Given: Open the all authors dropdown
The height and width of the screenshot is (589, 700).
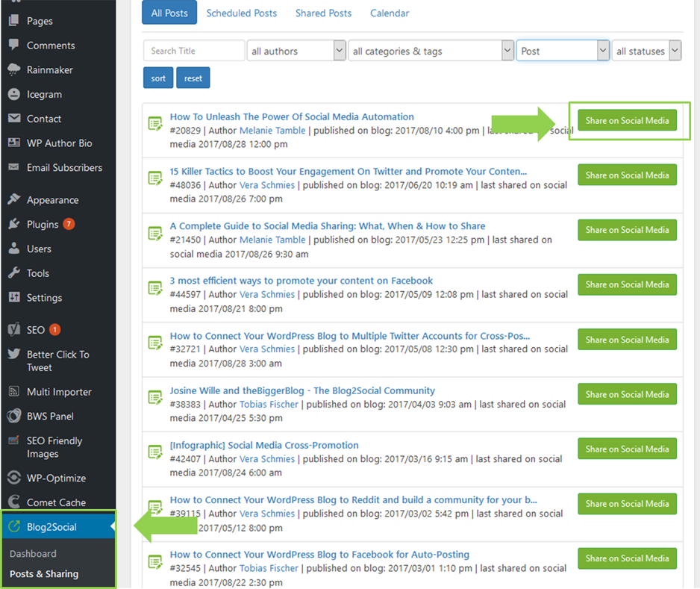Looking at the screenshot, I should (x=296, y=51).
